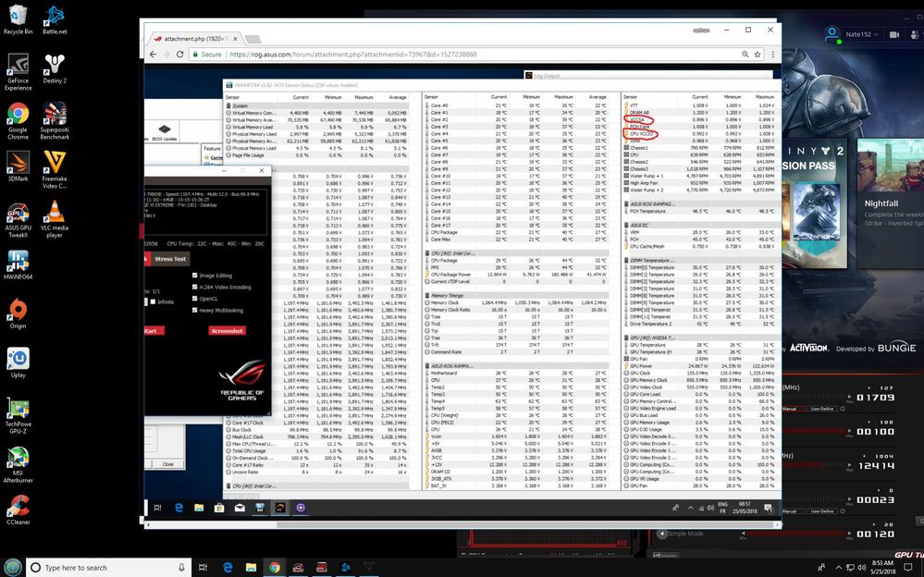The height and width of the screenshot is (577, 924).
Task: Open the GeForce Experience desktop shortcut
Action: [18, 72]
